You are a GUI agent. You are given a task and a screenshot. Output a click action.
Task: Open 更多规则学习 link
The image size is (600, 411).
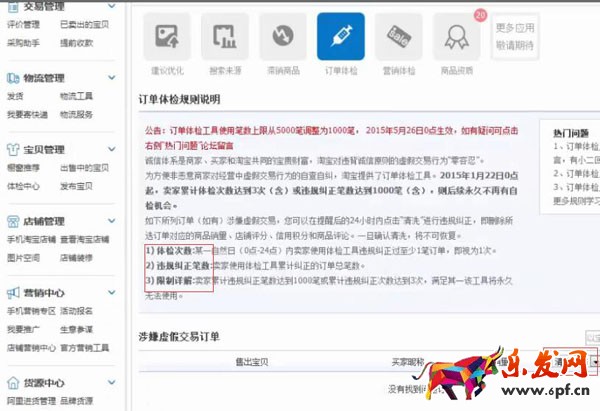pyautogui.click(x=576, y=201)
